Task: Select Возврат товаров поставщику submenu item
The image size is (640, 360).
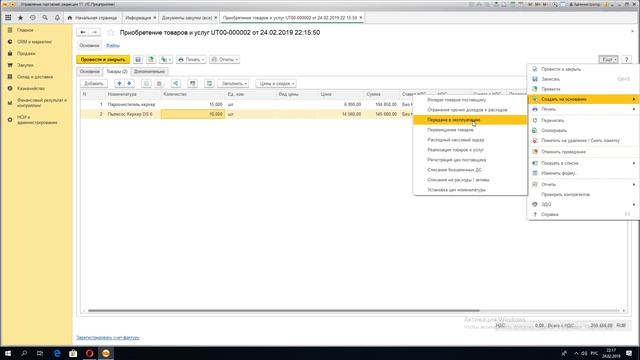Action: (x=470, y=100)
